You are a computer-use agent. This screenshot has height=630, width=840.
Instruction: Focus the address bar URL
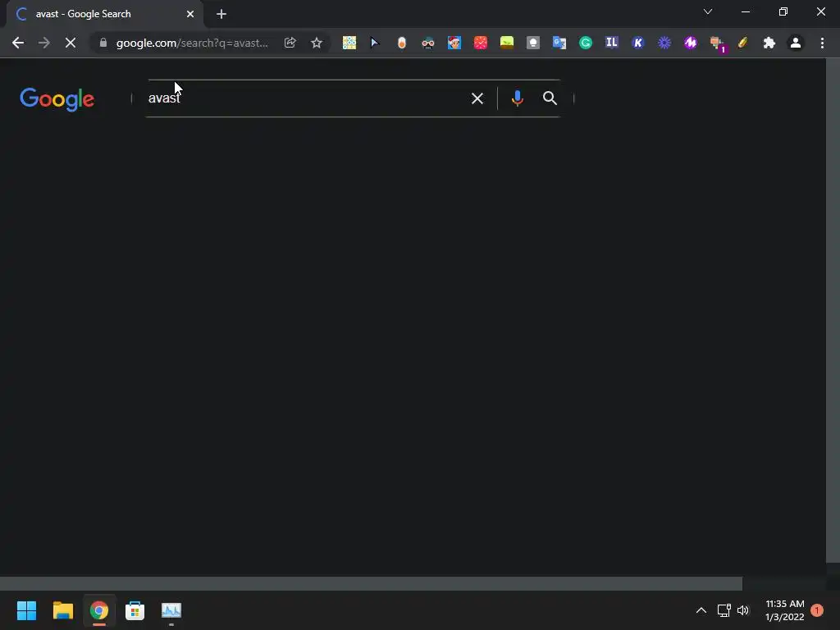[192, 43]
